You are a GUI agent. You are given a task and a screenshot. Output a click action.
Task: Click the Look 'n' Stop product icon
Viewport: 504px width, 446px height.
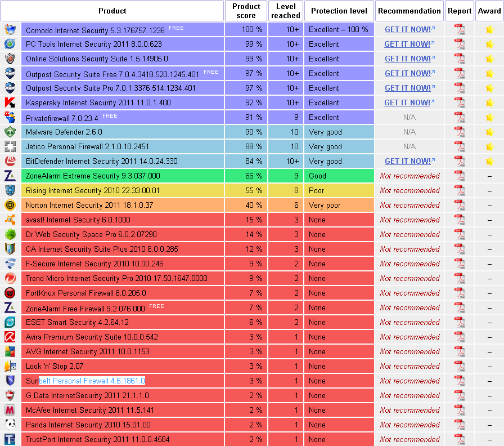pos(10,366)
